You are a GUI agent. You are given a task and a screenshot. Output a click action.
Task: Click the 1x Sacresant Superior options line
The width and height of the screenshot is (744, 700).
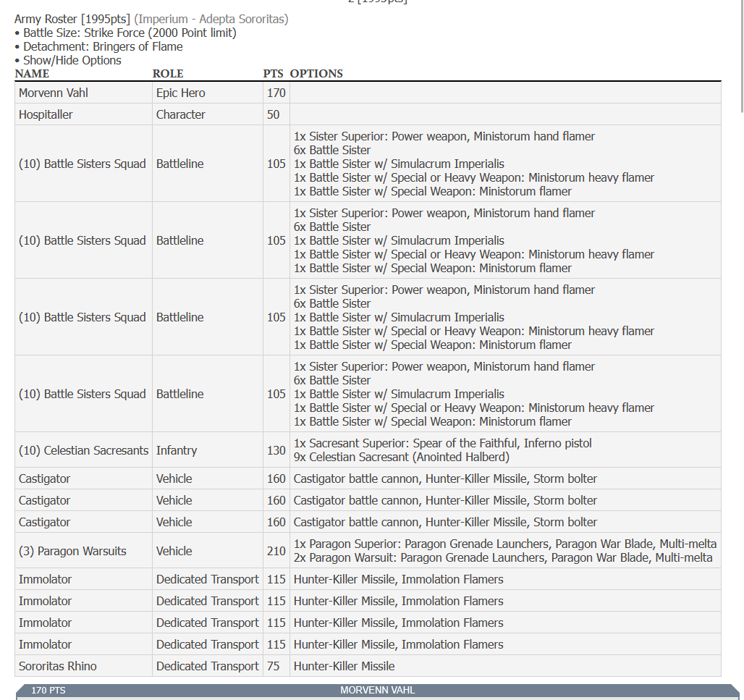[x=443, y=443]
